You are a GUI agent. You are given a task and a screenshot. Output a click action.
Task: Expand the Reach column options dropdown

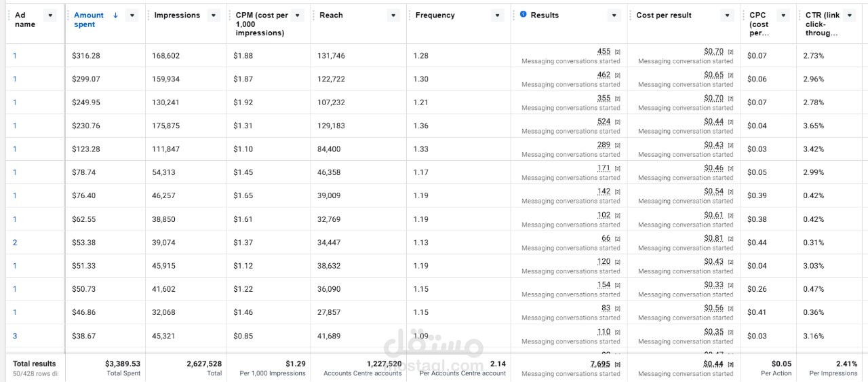(394, 15)
